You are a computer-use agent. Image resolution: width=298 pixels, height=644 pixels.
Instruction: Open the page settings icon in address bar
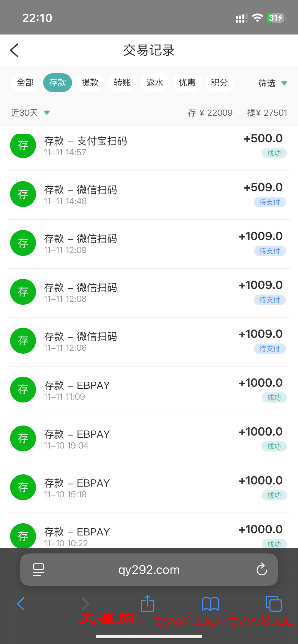[x=39, y=569]
